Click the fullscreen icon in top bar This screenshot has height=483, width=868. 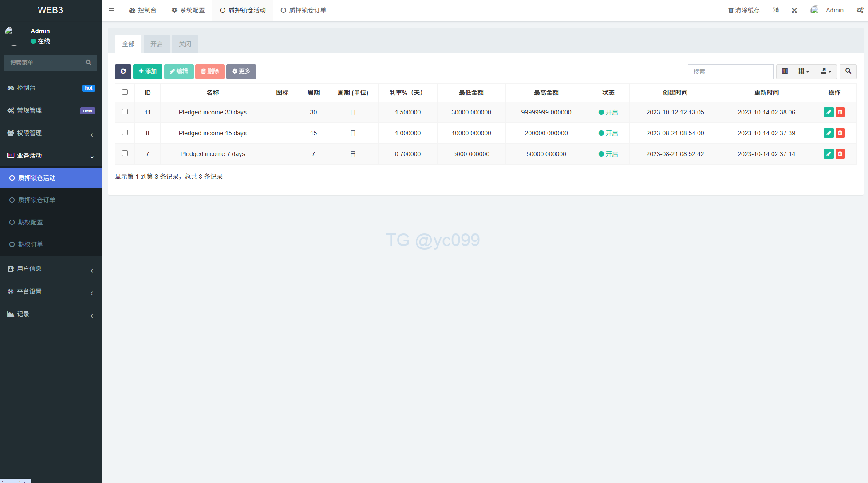[794, 10]
